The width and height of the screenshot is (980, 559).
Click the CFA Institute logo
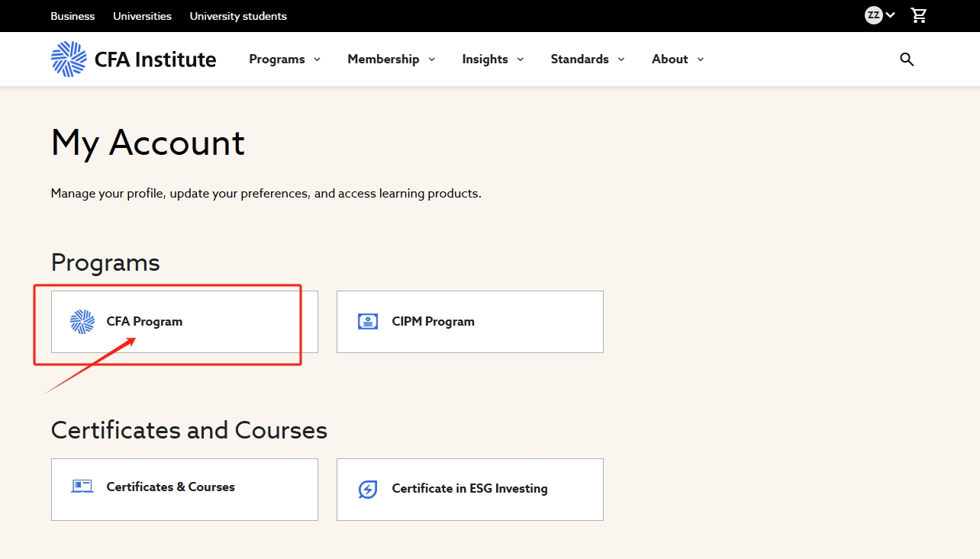(134, 59)
